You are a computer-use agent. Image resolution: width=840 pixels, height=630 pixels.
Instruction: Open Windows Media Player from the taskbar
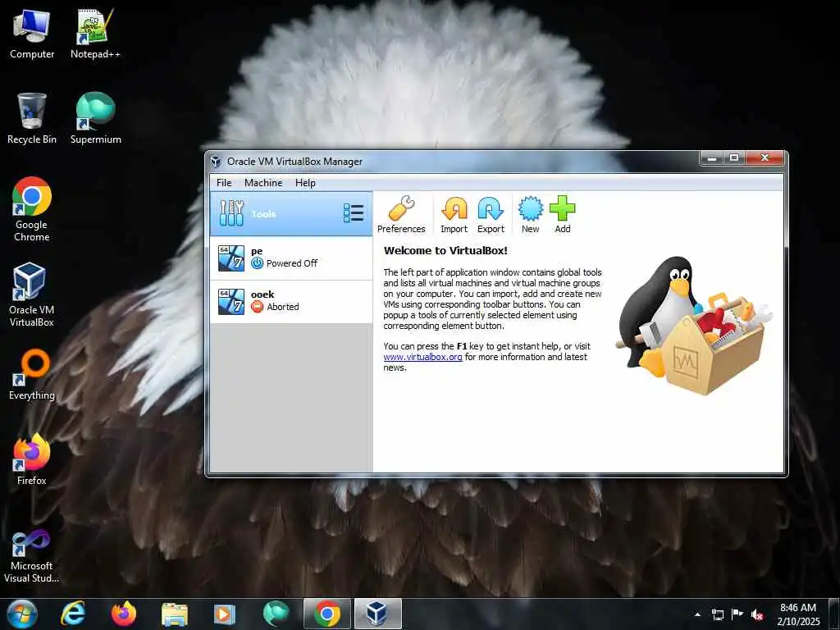coord(225,614)
